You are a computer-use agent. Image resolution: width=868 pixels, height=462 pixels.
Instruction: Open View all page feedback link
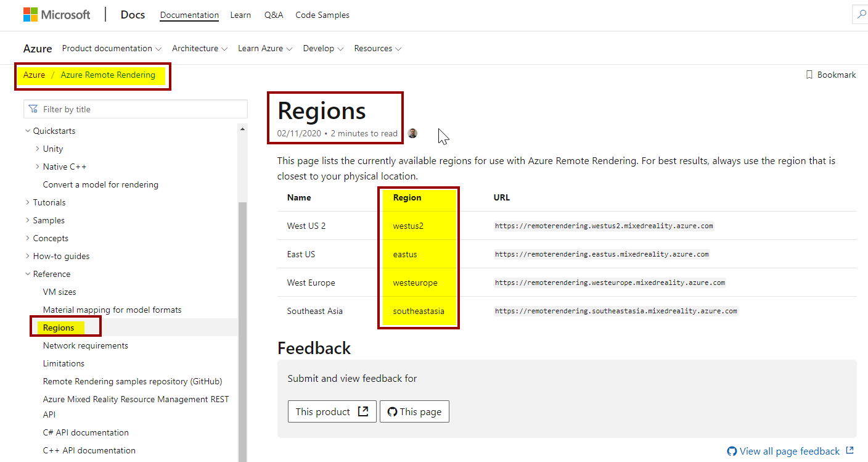(790, 451)
